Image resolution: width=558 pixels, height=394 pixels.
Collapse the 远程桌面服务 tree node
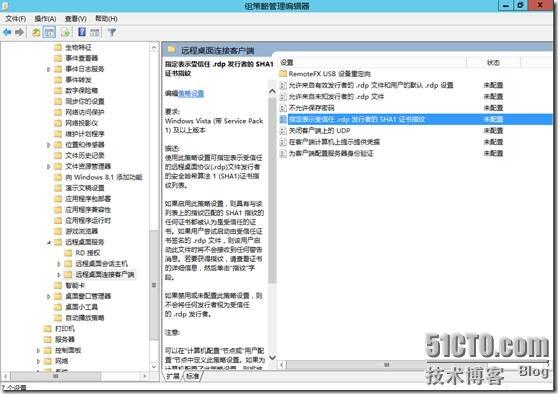[x=49, y=242]
